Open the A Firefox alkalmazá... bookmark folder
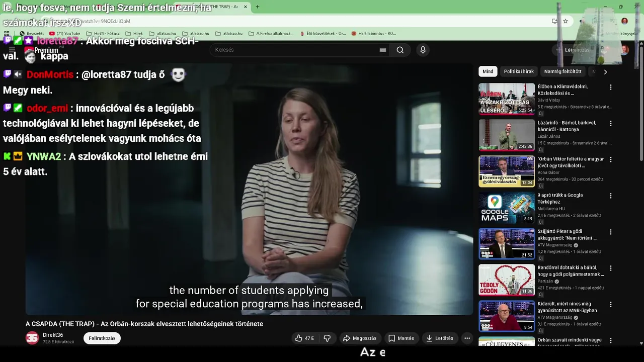Screen dimensions: 644x362 (271, 34)
